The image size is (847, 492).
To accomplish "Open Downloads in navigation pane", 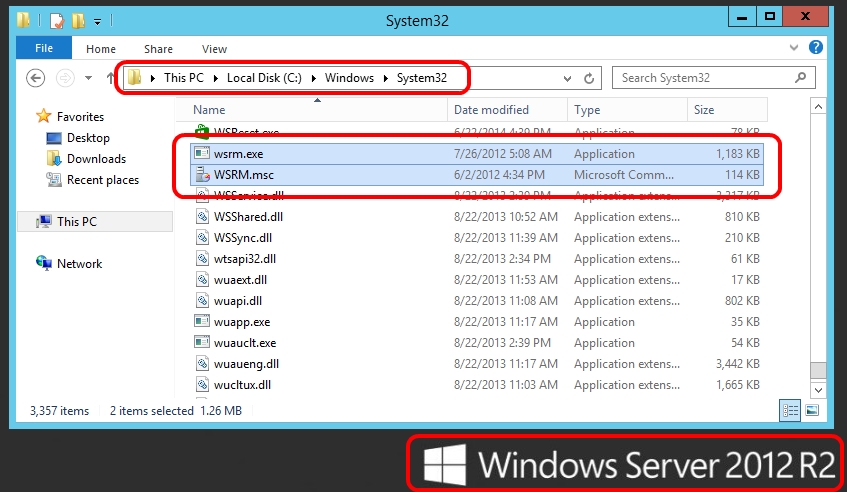I will click(x=96, y=159).
